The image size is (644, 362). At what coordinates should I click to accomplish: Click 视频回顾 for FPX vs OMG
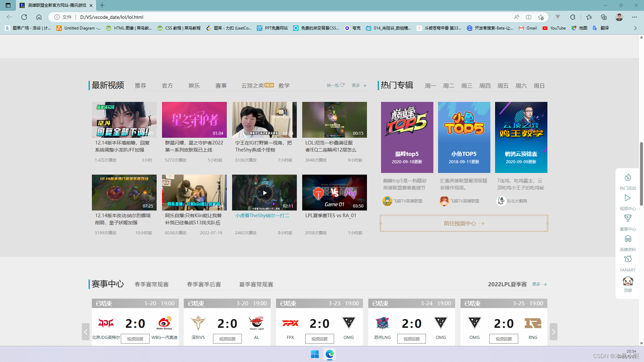pyautogui.click(x=319, y=339)
